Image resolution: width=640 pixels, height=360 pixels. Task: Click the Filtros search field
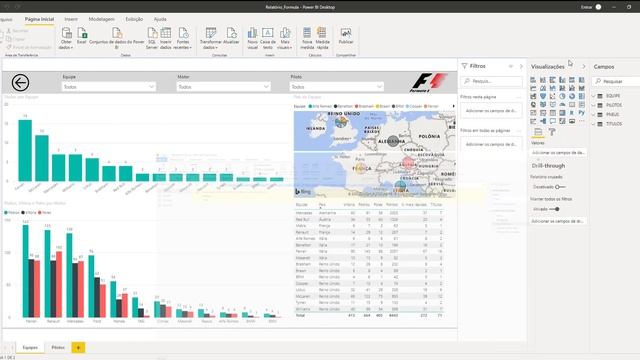491,81
